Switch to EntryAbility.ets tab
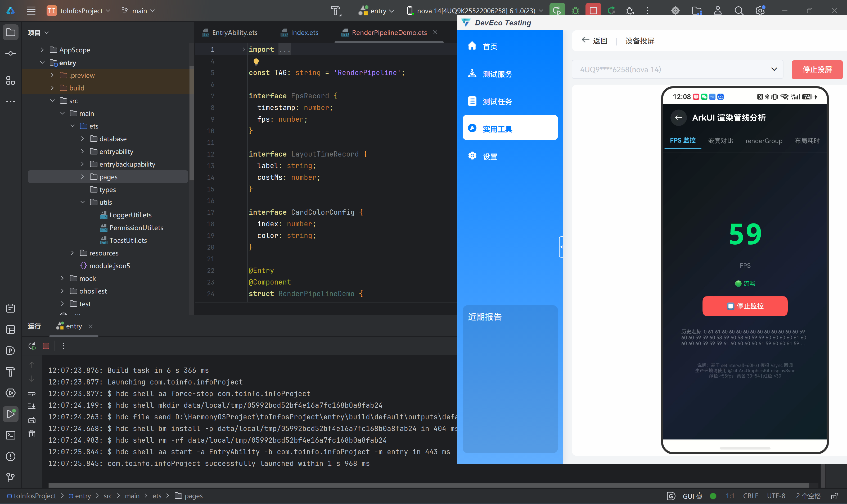The image size is (847, 504). coord(230,32)
